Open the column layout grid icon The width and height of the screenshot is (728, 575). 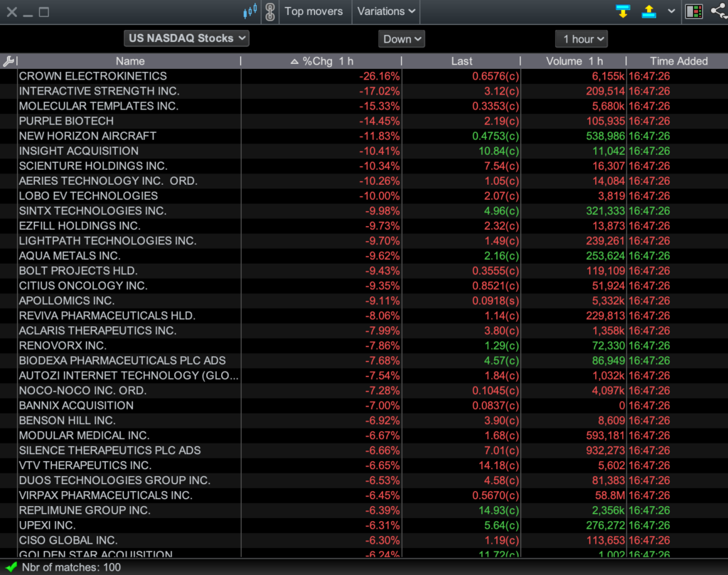tap(694, 11)
